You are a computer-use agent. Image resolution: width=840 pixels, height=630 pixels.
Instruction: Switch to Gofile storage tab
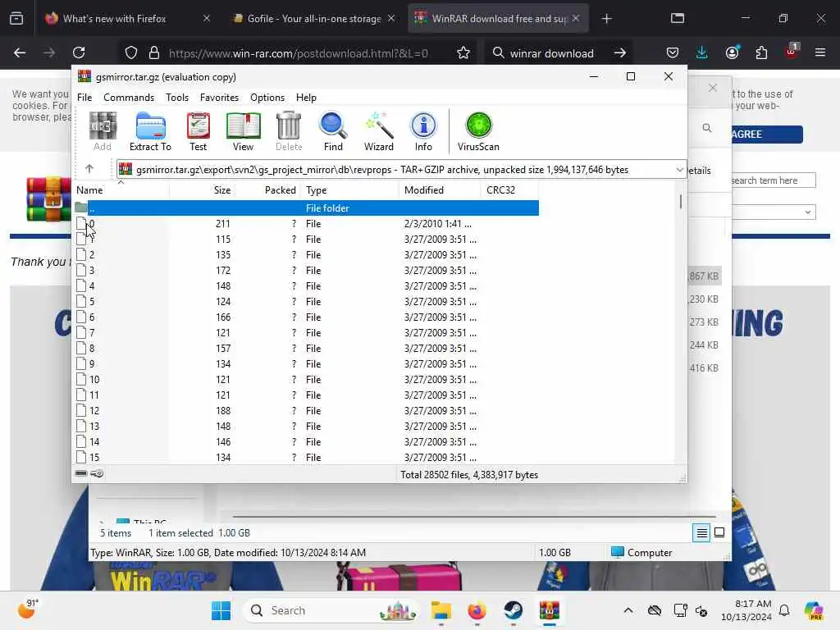pos(314,19)
